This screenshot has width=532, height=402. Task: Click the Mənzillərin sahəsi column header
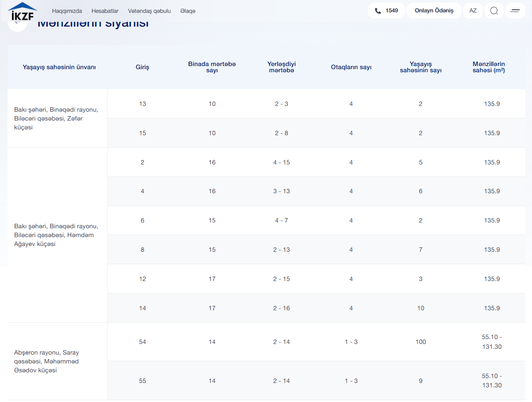[489, 67]
